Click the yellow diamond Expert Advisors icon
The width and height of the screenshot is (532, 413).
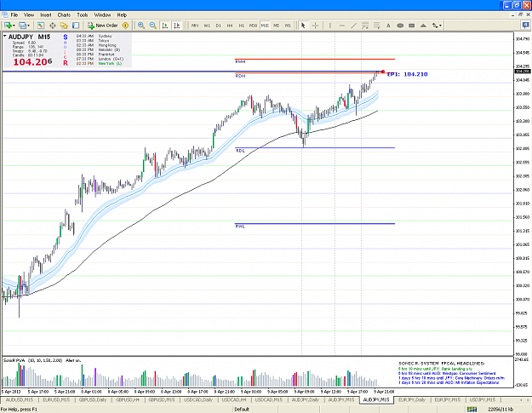(125, 26)
